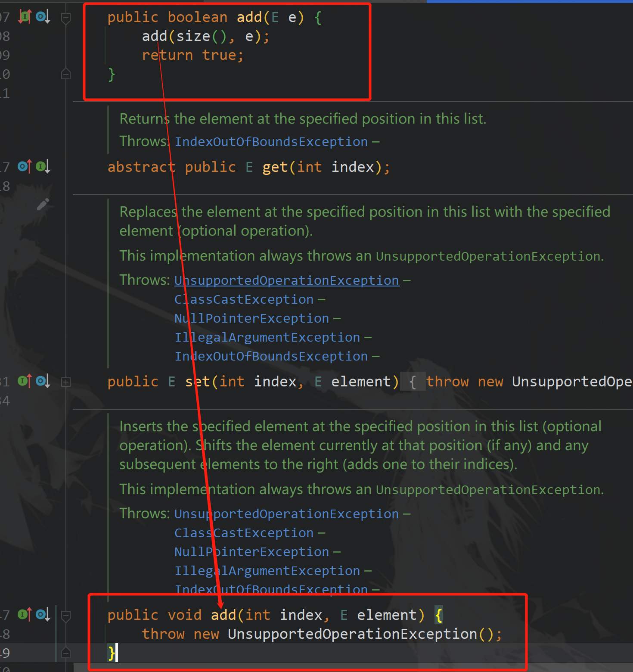Collapse the add(E e) method body
Screen dimensions: 633x672
tap(66, 18)
